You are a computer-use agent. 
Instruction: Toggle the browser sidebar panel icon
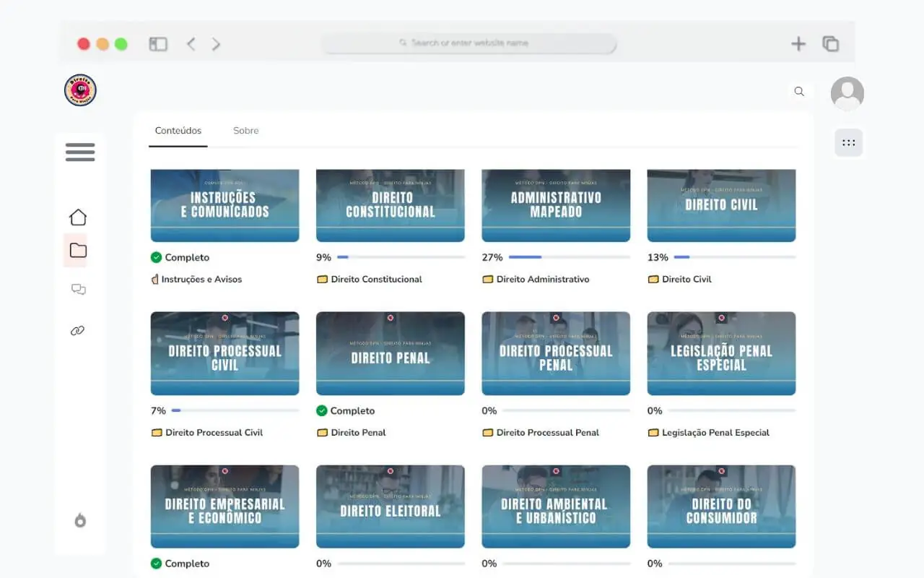(x=158, y=44)
